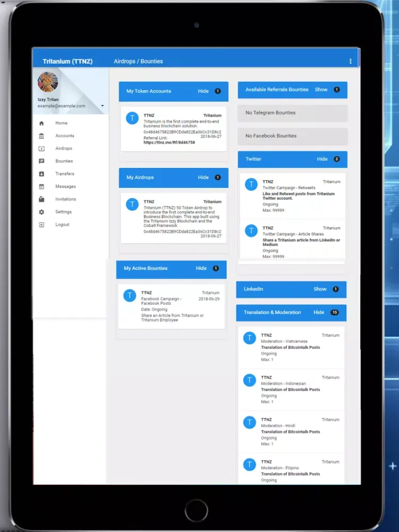The width and height of the screenshot is (399, 532).
Task: Click the Transfers clipboard icon
Action: (x=41, y=174)
